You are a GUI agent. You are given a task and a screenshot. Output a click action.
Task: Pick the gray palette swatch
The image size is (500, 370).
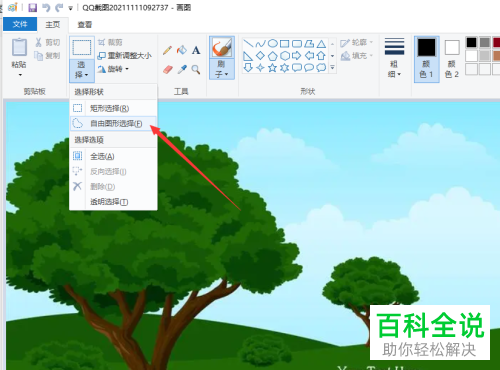pos(485,42)
